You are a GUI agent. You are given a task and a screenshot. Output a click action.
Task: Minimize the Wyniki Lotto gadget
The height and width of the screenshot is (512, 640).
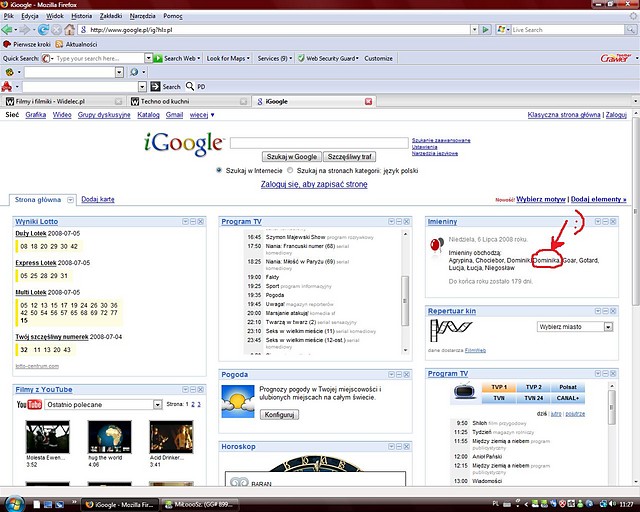point(193,221)
